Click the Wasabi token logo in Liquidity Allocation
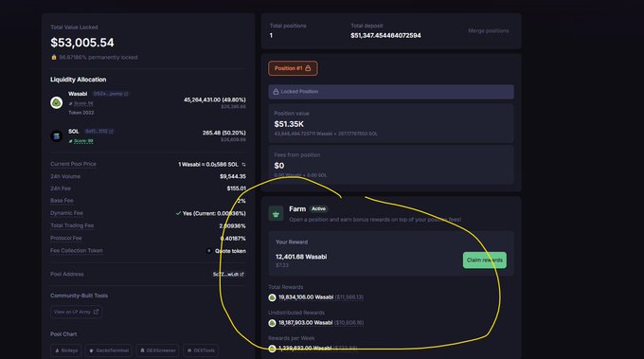644x359 pixels. coord(56,102)
